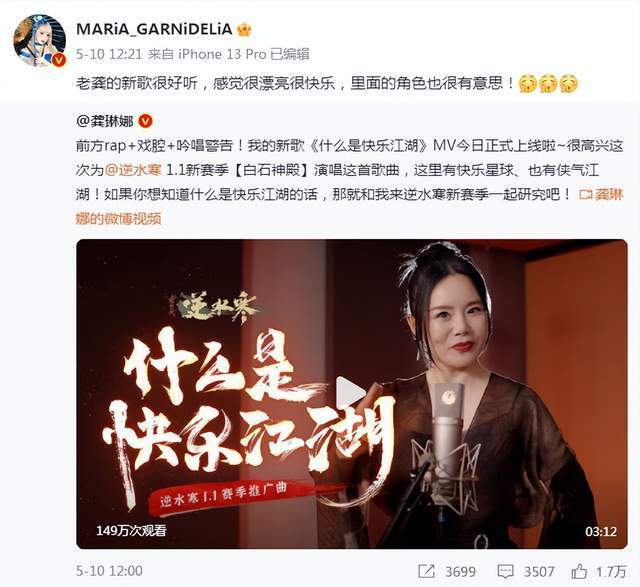Click the 03:12 video duration label
Screen dimensions: 640x587
[x=601, y=531]
